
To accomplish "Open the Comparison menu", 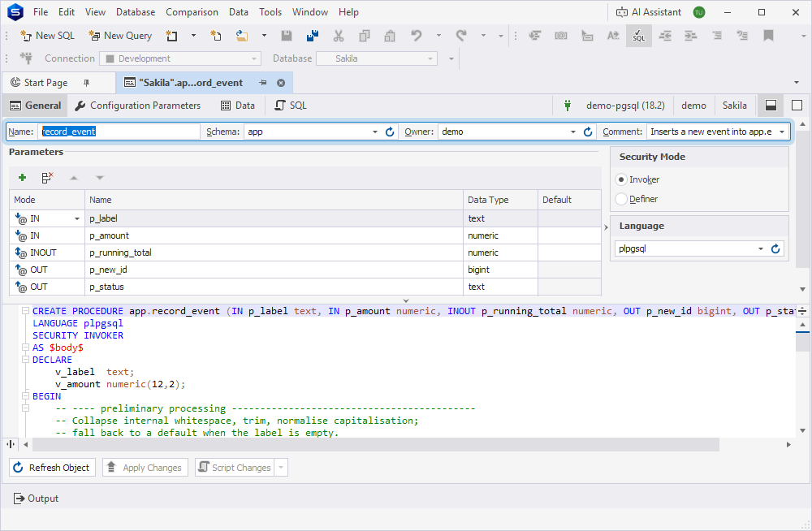I will point(192,12).
